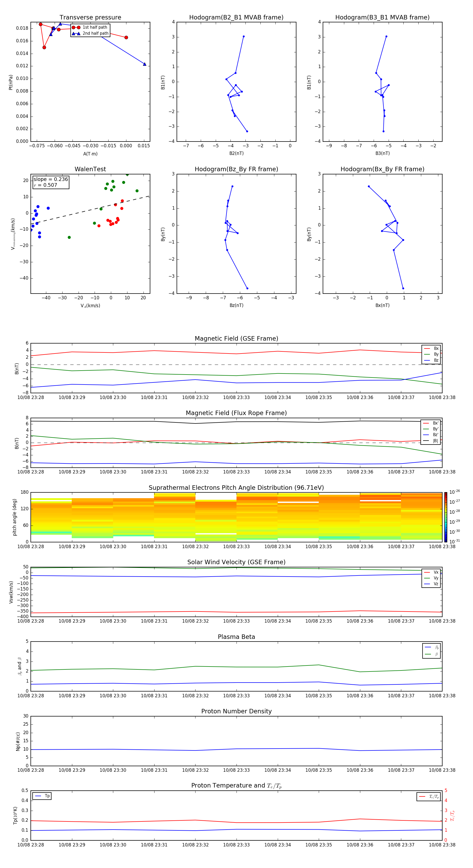Image resolution: width=473 pixels, height=868 pixels.
Task: Click the 'A(T·m)' x-axis label
Action: [90, 154]
